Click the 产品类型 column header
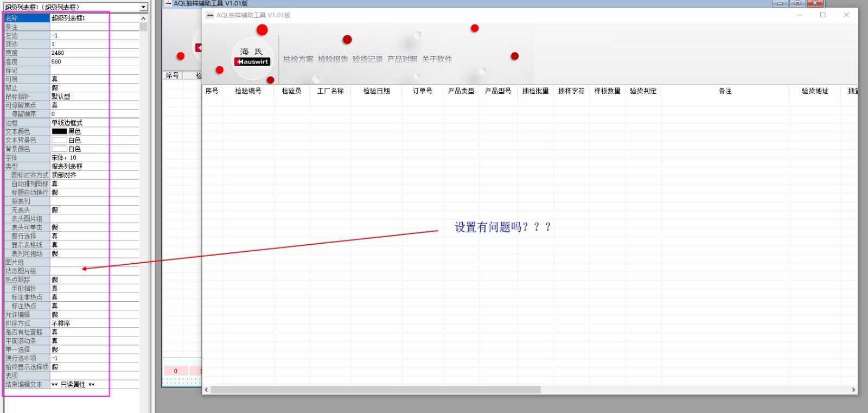The width and height of the screenshot is (868, 413). [x=461, y=91]
